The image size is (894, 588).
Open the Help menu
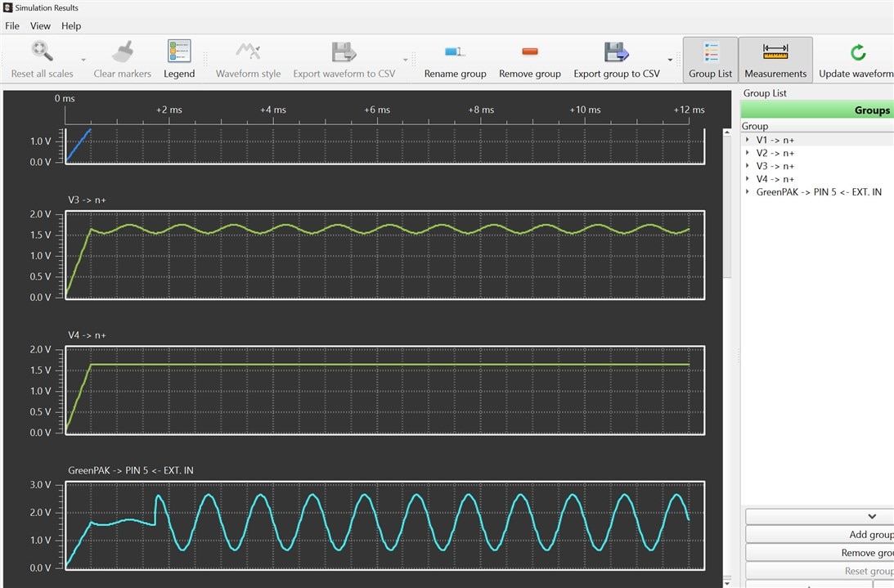71,25
